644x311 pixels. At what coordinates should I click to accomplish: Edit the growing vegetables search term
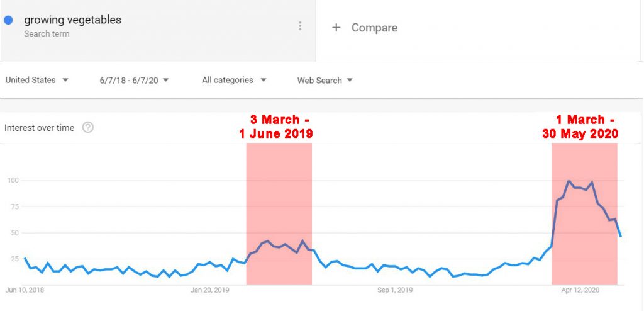(73, 20)
